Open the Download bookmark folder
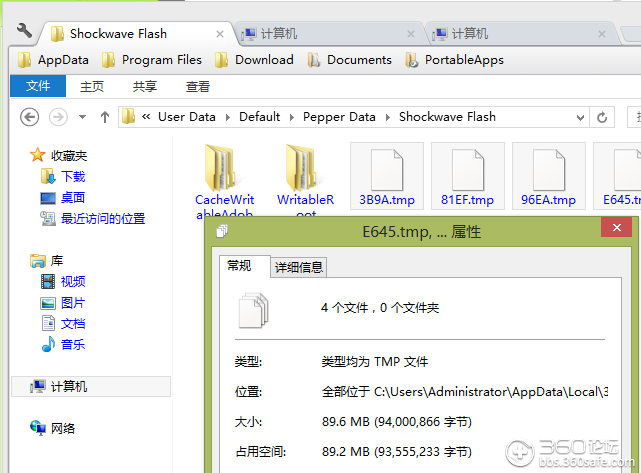This screenshot has width=641, height=473. (x=254, y=60)
